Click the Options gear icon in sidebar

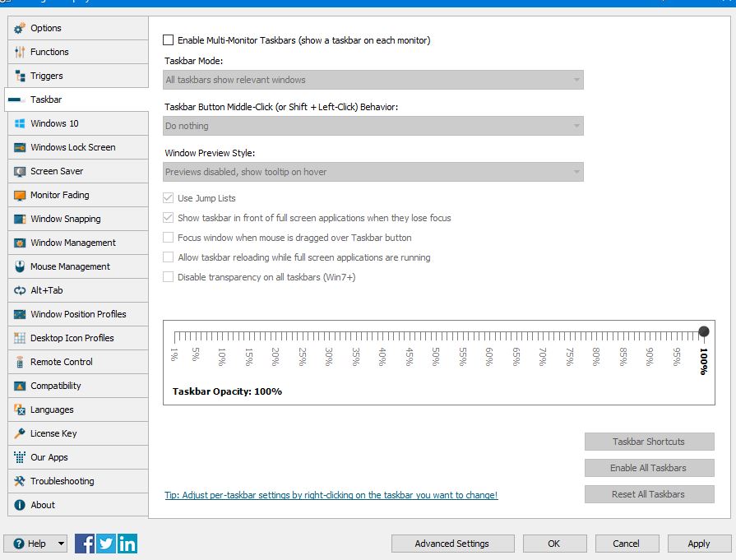(x=20, y=29)
